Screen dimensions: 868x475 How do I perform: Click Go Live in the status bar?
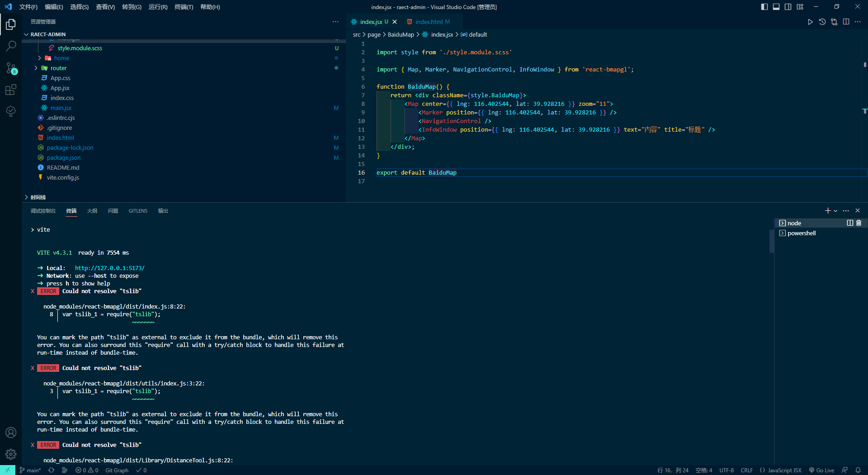click(x=821, y=470)
